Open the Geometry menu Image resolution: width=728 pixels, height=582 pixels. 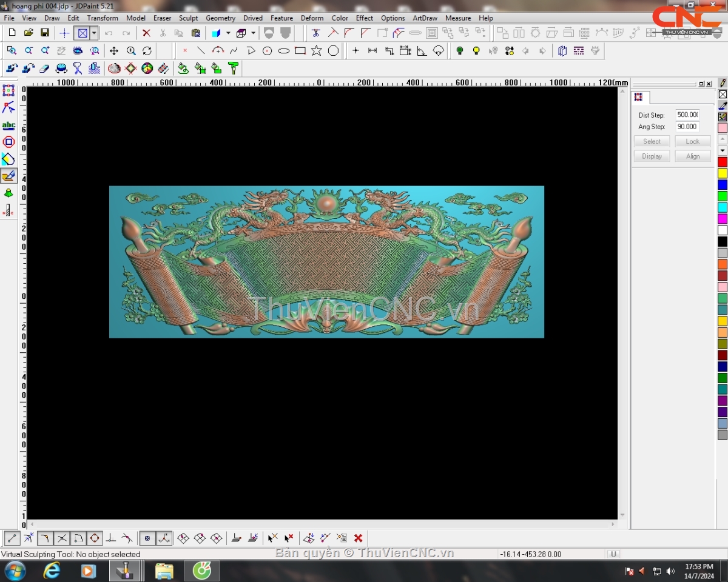tap(220, 18)
